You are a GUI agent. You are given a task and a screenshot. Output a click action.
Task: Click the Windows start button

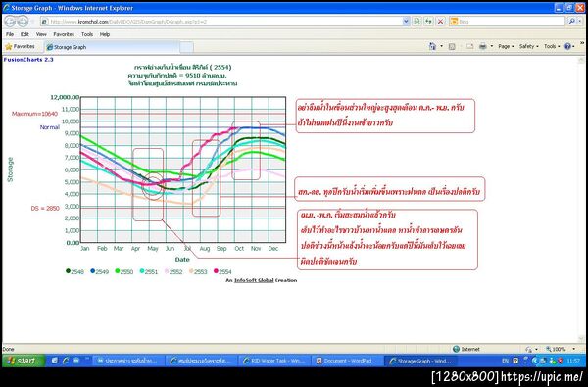(24, 361)
